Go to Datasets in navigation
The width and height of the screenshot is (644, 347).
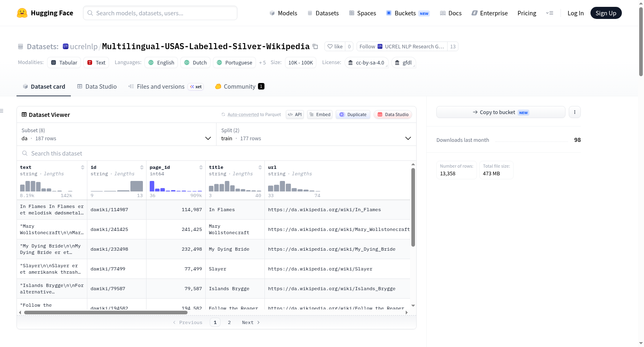pyautogui.click(x=323, y=13)
